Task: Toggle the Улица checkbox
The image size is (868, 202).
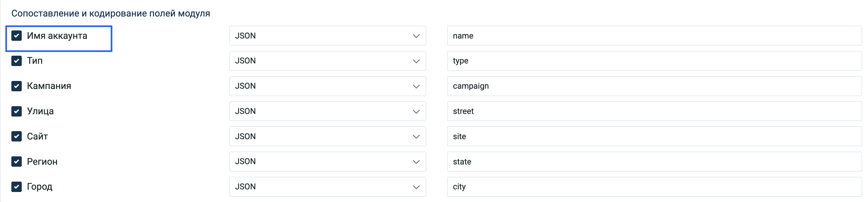Action: point(17,111)
